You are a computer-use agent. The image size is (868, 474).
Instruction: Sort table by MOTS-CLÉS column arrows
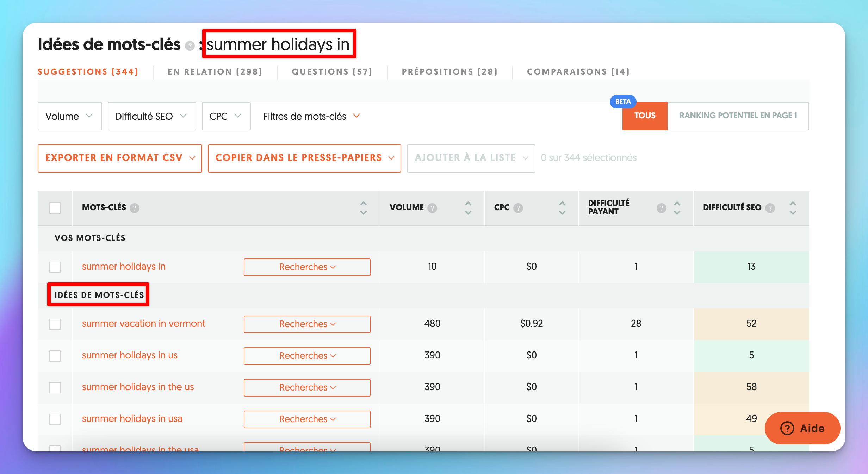[x=364, y=208]
